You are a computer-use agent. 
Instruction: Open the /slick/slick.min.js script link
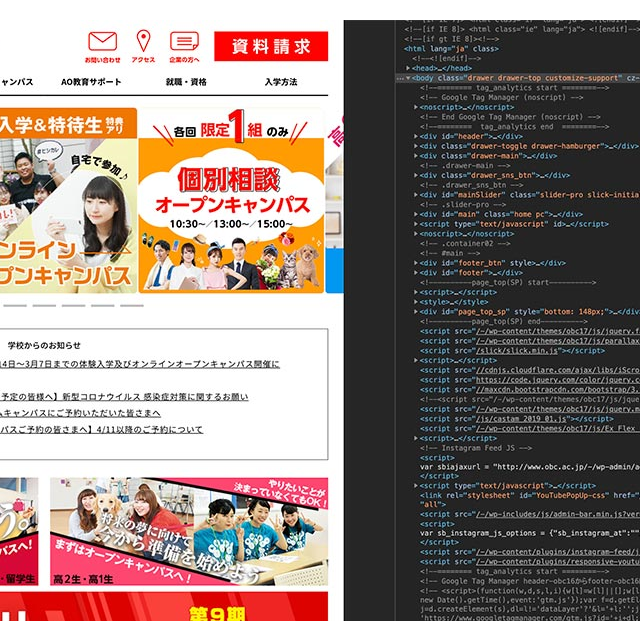[516, 351]
